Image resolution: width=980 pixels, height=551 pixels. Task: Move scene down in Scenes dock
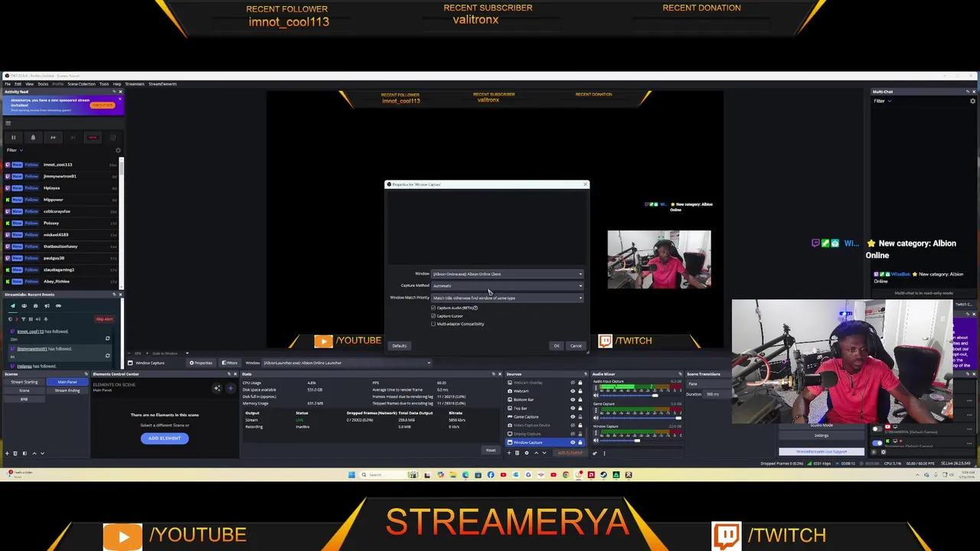click(42, 453)
